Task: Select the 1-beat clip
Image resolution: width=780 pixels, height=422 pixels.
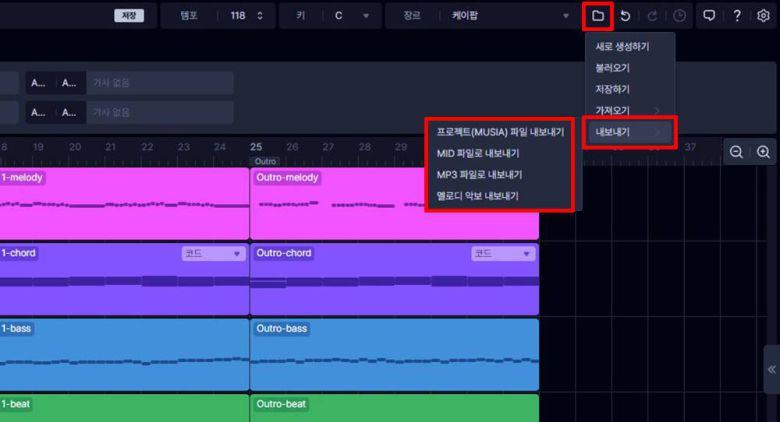Action: pos(124,408)
